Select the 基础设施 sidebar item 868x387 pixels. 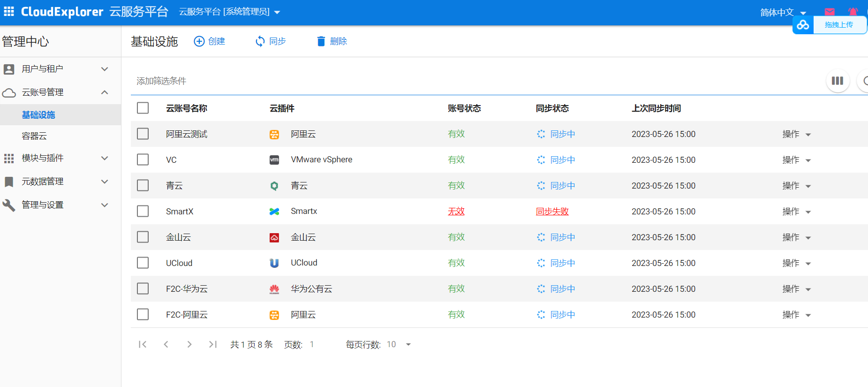60,115
